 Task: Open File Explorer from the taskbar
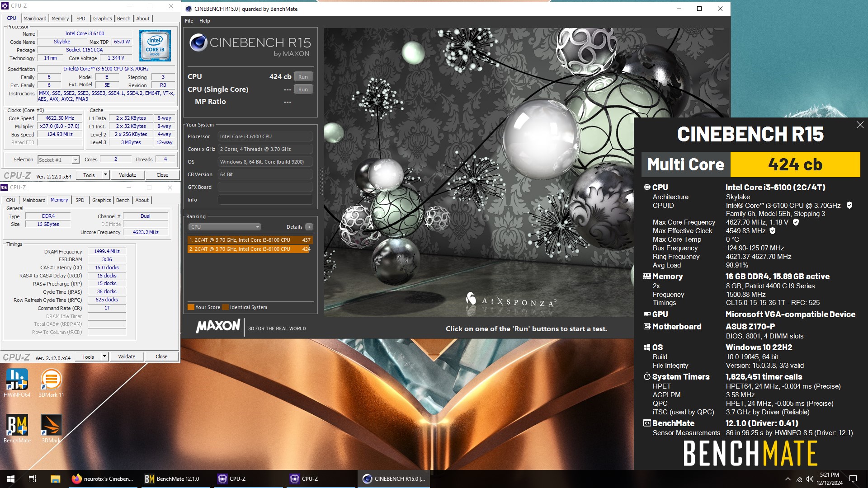55,479
